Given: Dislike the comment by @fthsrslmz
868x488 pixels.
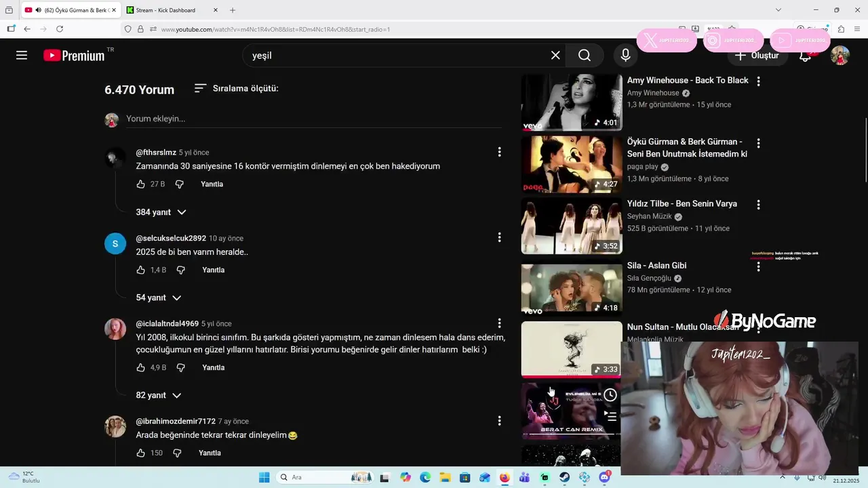Looking at the screenshot, I should tap(180, 184).
